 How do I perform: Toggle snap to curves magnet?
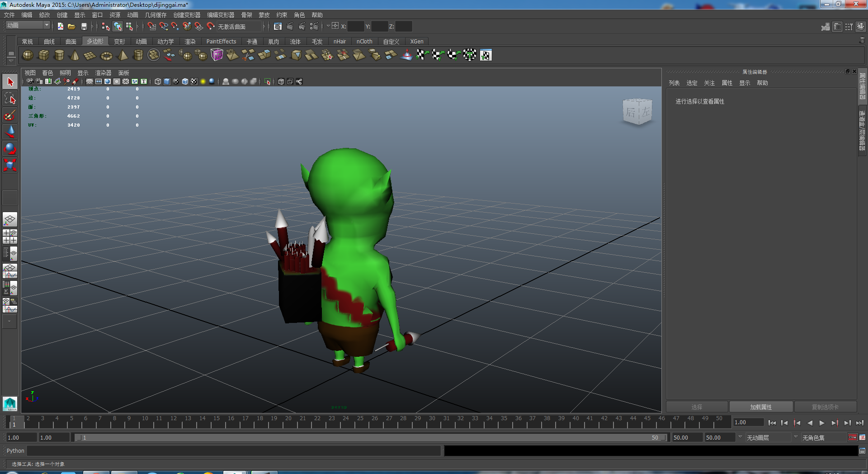pos(163,26)
